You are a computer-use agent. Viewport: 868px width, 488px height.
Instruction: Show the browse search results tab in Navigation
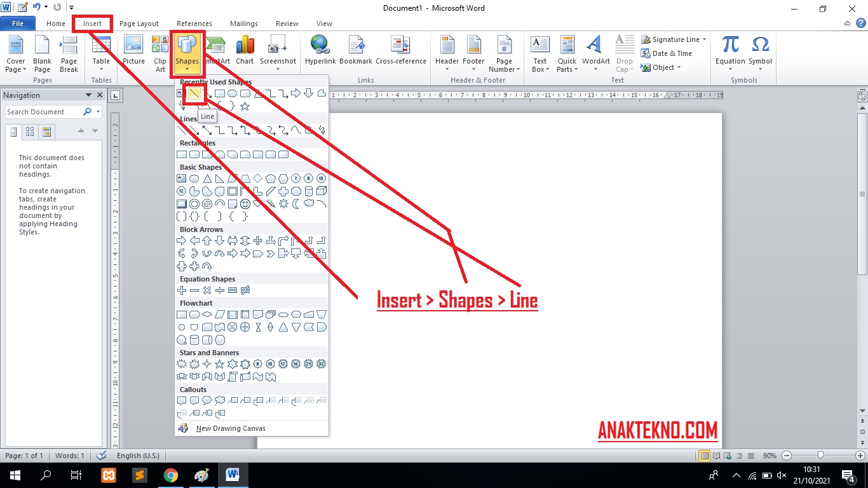tap(46, 132)
